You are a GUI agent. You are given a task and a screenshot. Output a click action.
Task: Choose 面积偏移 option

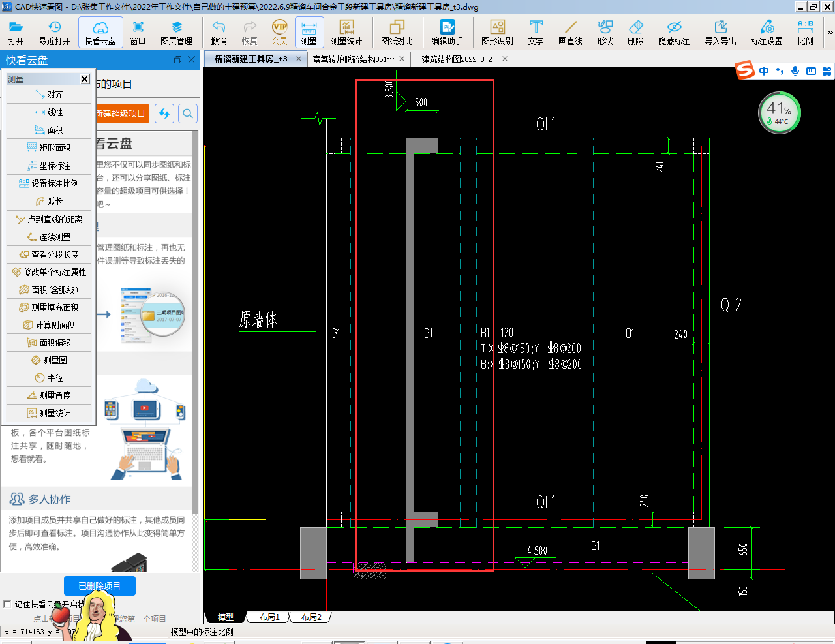(x=49, y=343)
